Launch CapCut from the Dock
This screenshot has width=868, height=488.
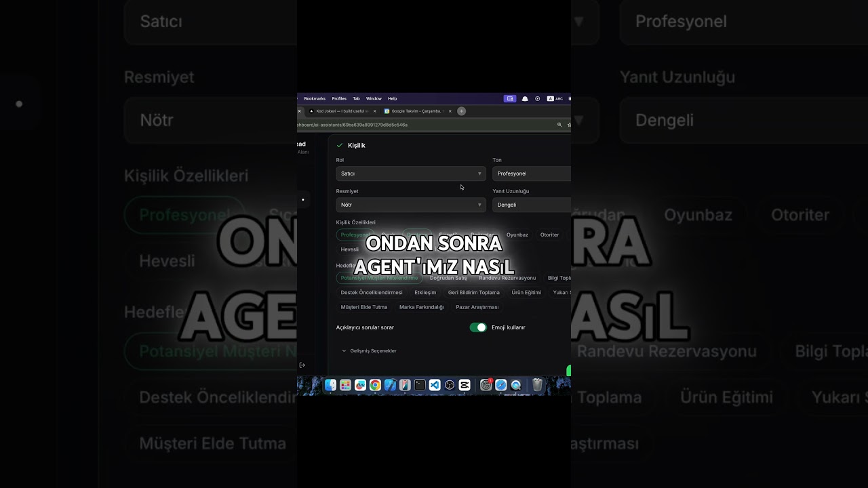coord(465,385)
